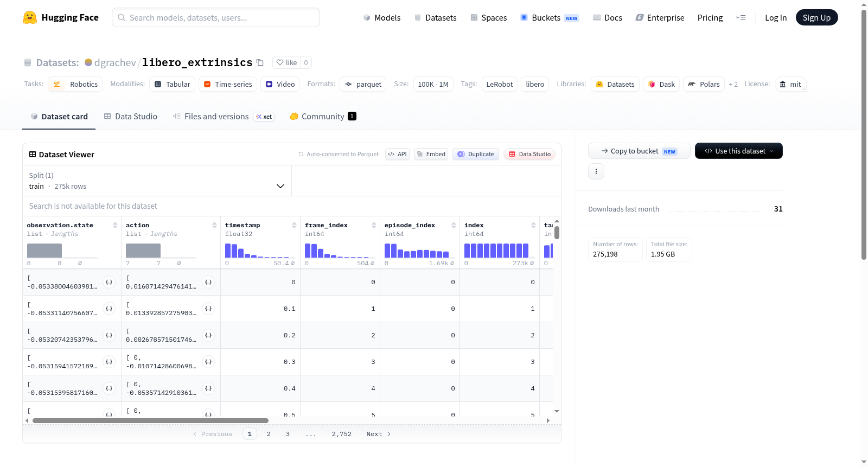This screenshot has width=868, height=467.
Task: Expand JSON for observation.state -0.05331140756607
Action: (109, 309)
